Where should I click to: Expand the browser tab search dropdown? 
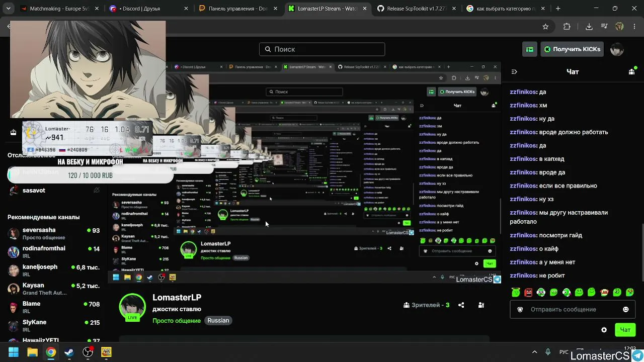pos(8,9)
